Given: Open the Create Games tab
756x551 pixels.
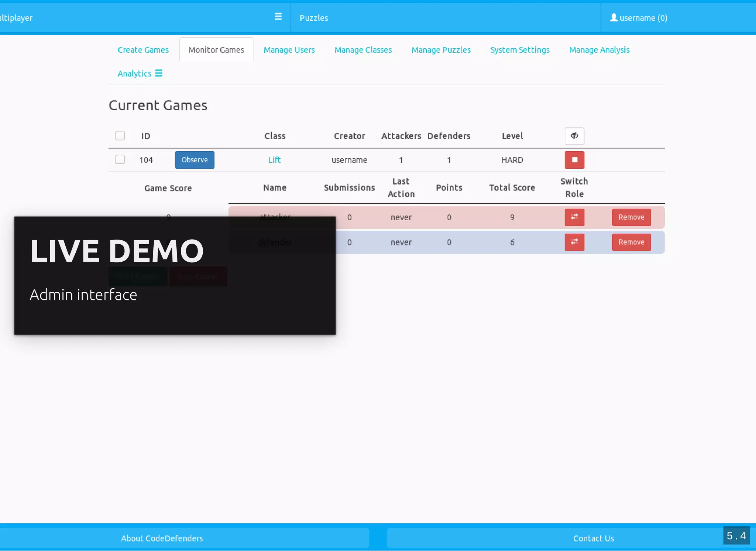Looking at the screenshot, I should tap(143, 50).
